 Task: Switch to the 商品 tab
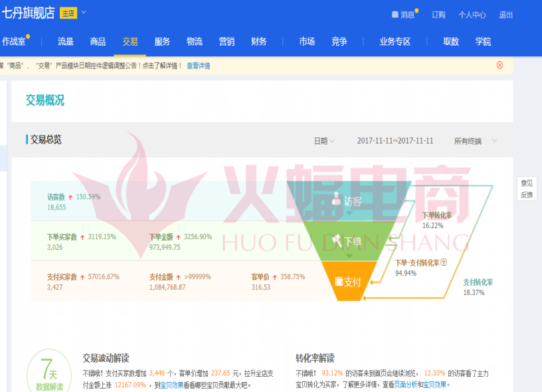pos(98,41)
